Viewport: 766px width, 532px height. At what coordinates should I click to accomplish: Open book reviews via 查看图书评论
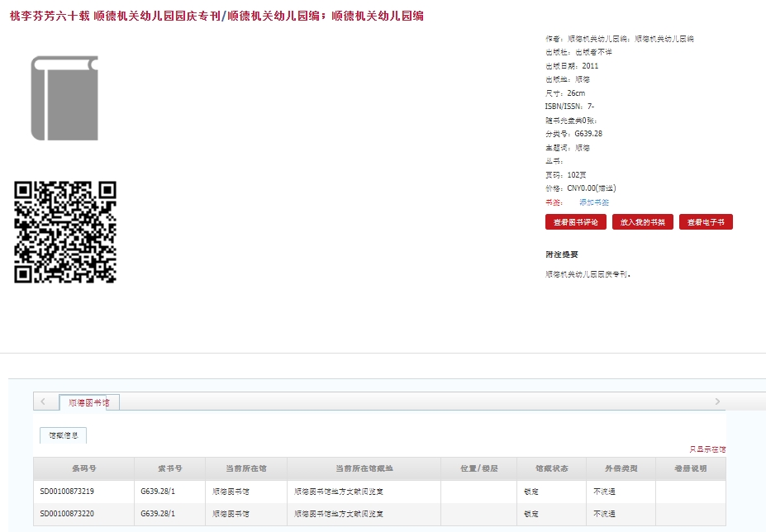[576, 222]
